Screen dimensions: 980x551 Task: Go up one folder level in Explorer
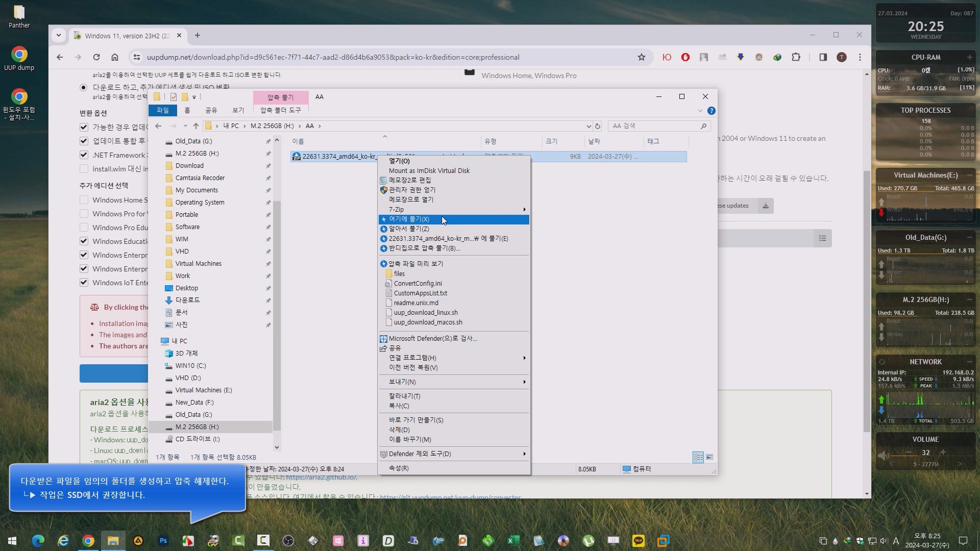(196, 126)
